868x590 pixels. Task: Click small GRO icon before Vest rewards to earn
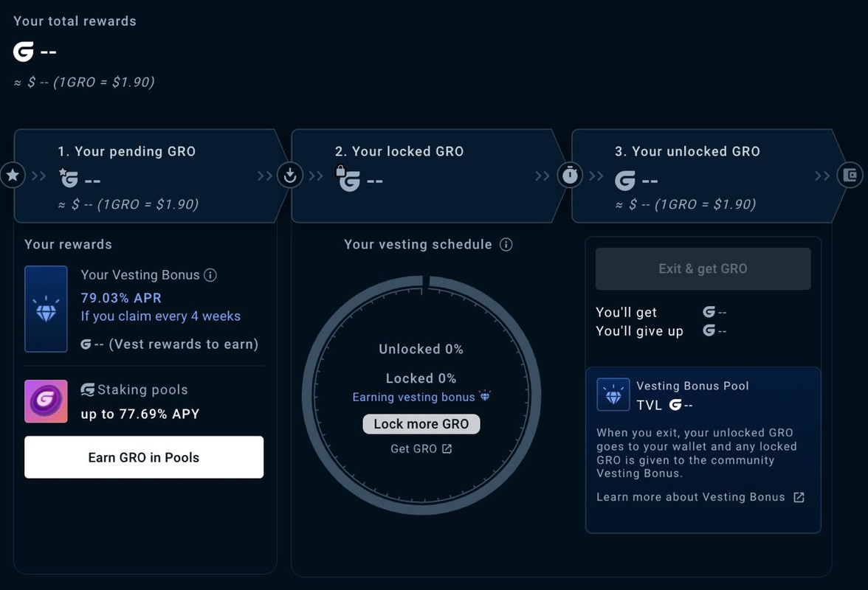(86, 344)
